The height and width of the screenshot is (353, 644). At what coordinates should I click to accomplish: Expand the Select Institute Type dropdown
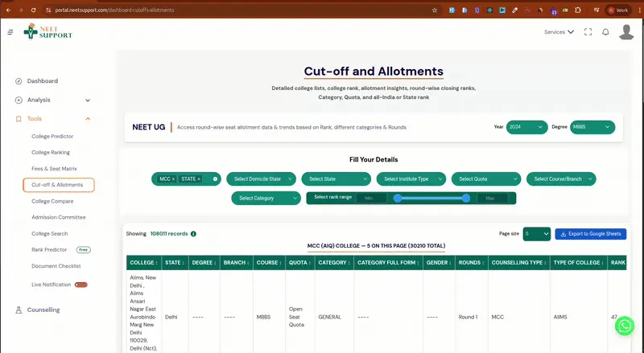point(412,179)
